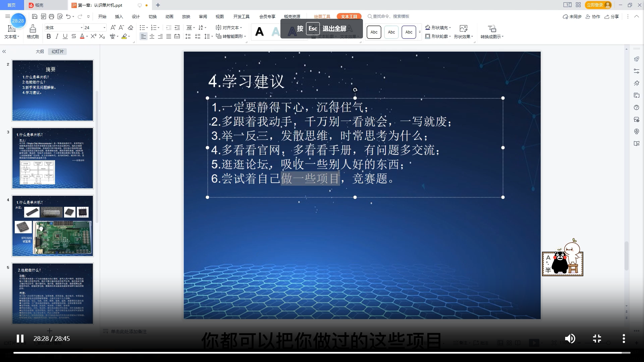Viewport: 644px width, 362px height.
Task: Click the shape outline style icon
Action: pos(427,36)
